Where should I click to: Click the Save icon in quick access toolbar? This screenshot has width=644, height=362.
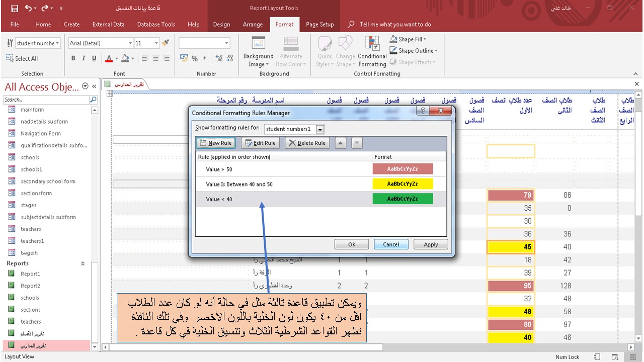tap(14, 8)
